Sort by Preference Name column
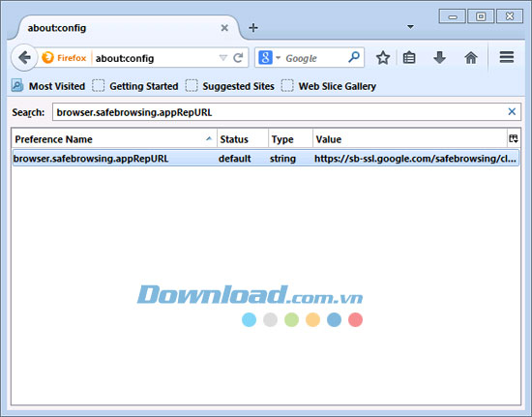Viewport: 532px width, 417px height. coord(114,139)
